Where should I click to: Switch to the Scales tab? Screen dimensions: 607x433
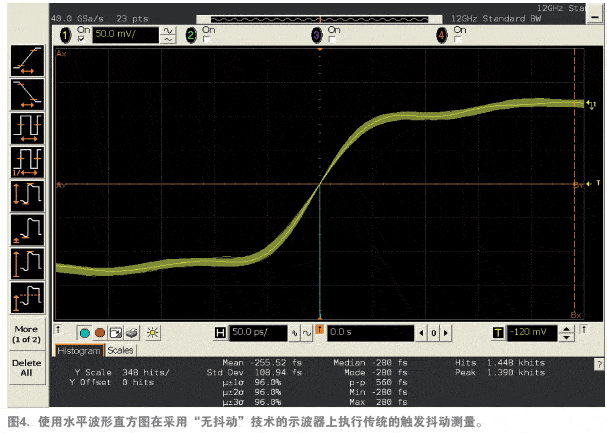(x=121, y=351)
